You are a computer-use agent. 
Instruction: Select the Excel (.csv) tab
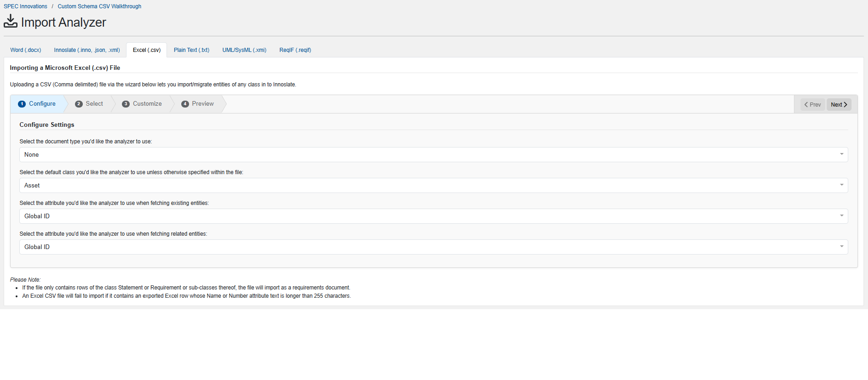click(x=147, y=50)
